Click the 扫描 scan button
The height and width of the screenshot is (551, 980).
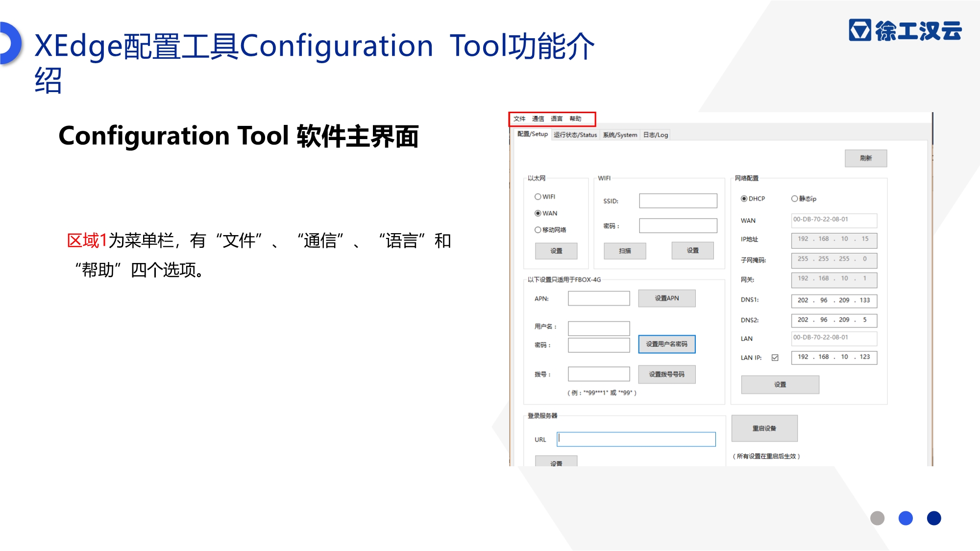(625, 251)
